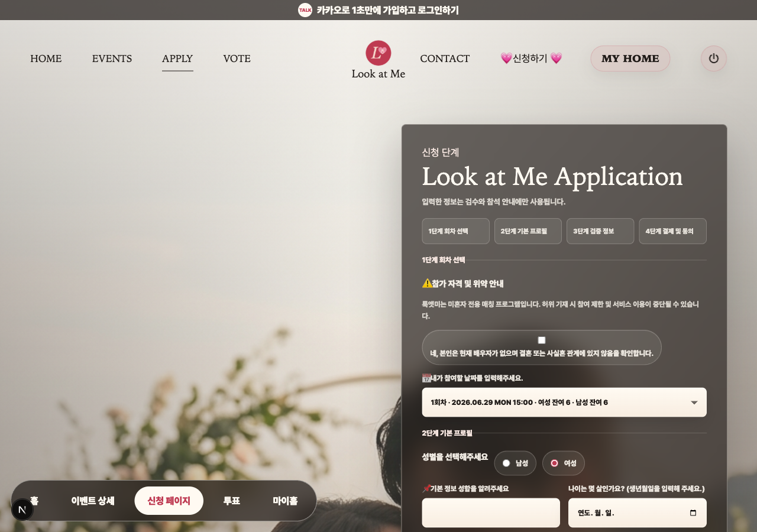Select the 남성 gender radio button
The image size is (757, 532).
pyautogui.click(x=506, y=463)
